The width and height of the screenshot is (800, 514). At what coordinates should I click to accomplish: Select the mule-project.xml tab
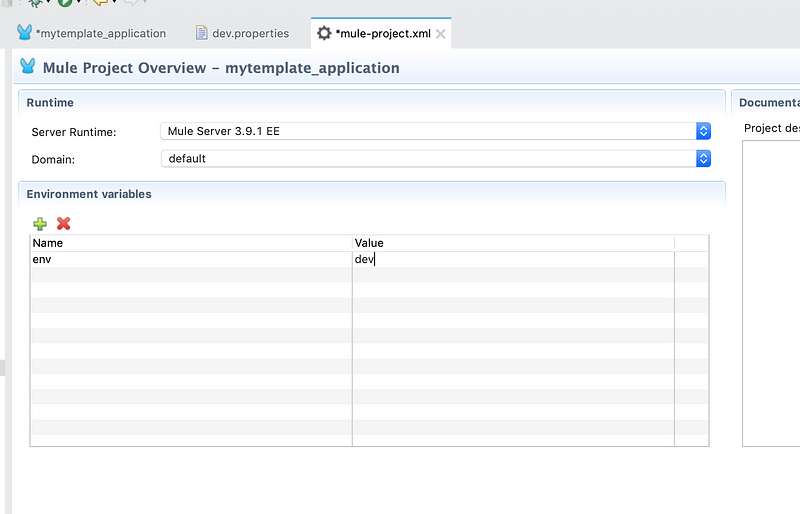click(x=383, y=33)
